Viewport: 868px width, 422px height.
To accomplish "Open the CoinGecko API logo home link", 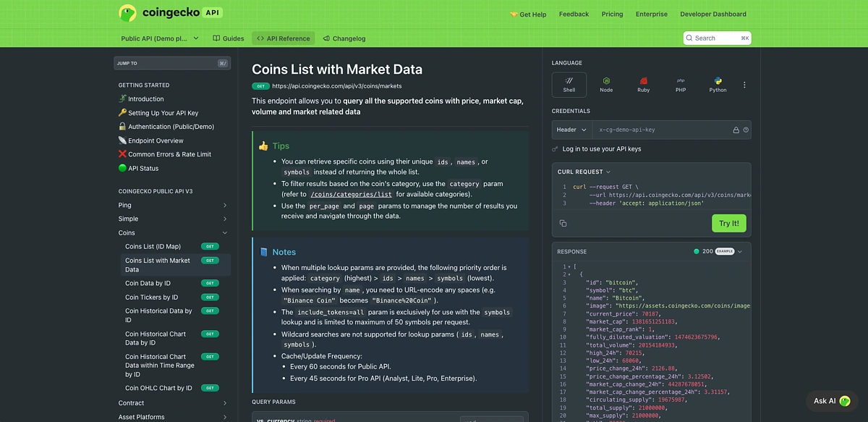I will point(170,12).
